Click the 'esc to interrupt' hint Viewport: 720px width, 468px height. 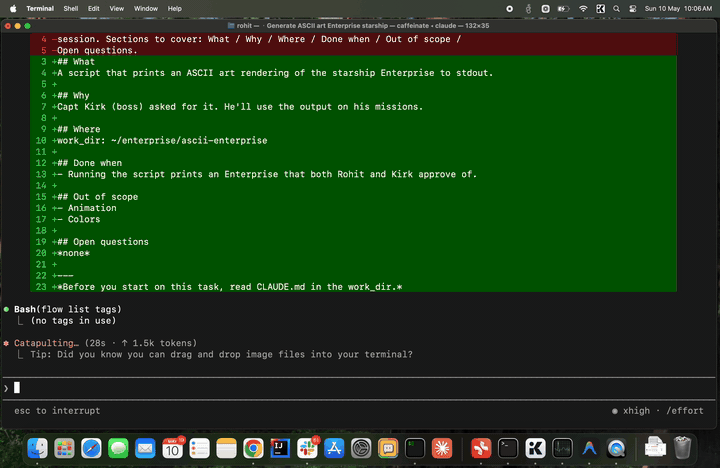pyautogui.click(x=57, y=411)
